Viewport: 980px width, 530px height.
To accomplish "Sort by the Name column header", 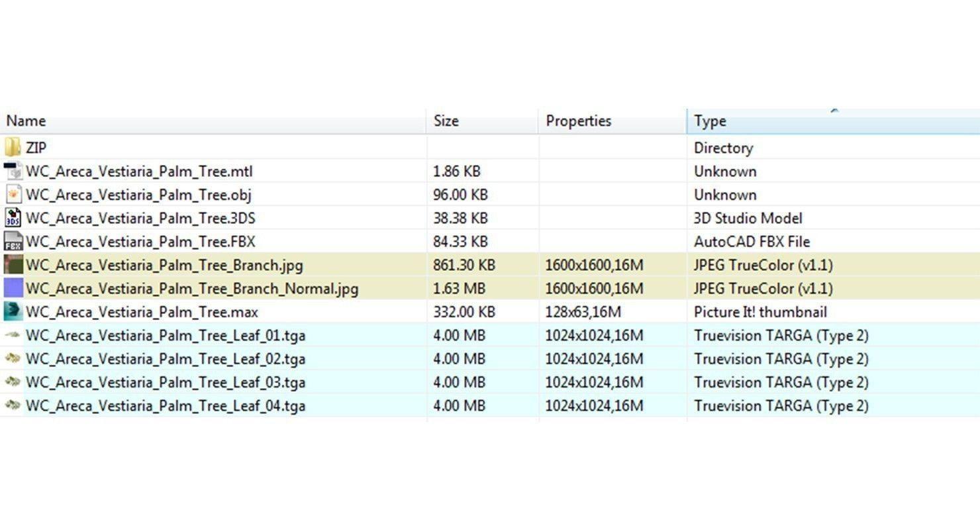I will 26,121.
